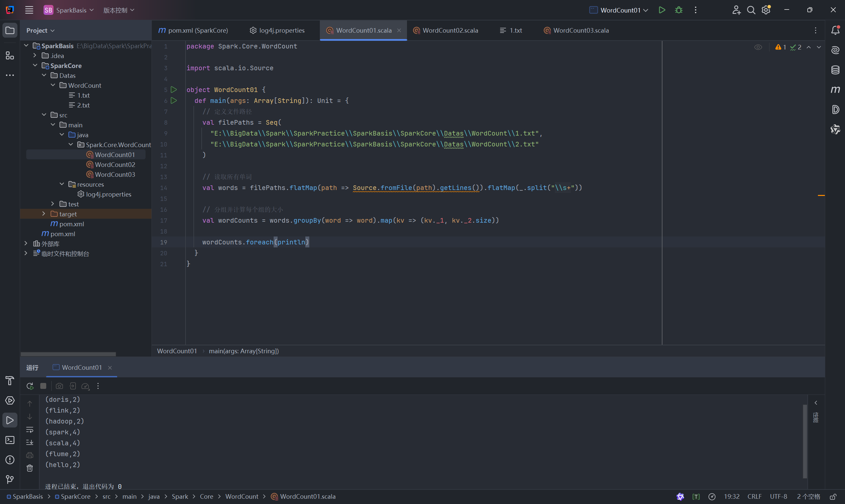Collapse the Datas folder
Viewport: 845px width, 504px height.
coord(44,76)
